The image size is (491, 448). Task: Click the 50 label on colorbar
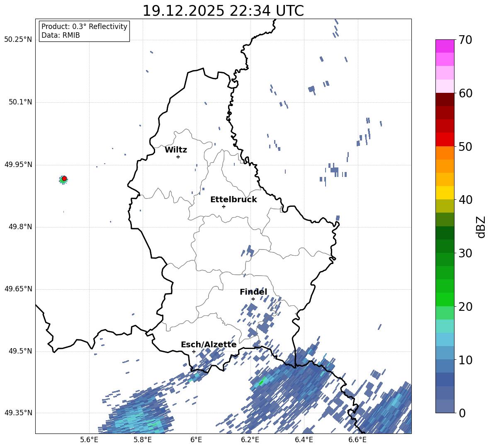point(465,147)
